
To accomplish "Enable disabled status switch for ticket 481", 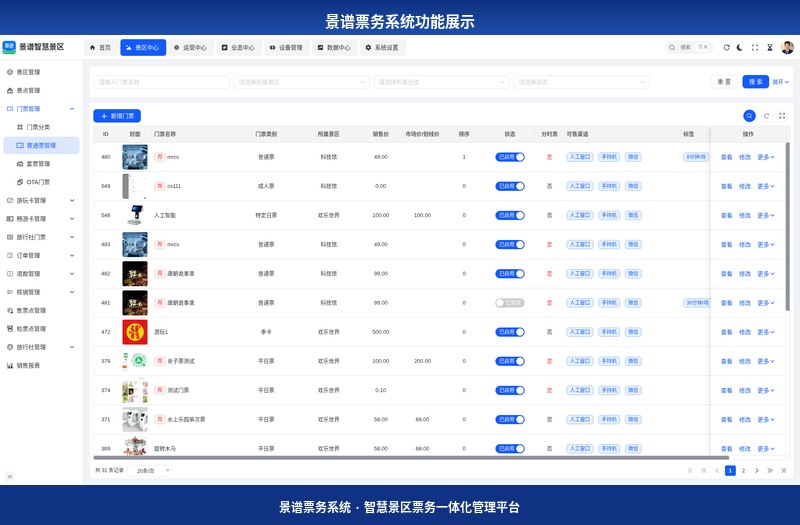I will 510,303.
